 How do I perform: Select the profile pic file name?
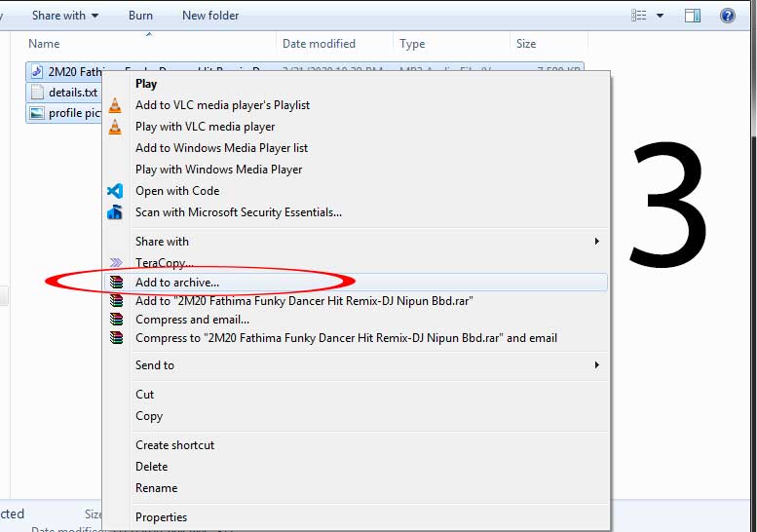pos(75,113)
